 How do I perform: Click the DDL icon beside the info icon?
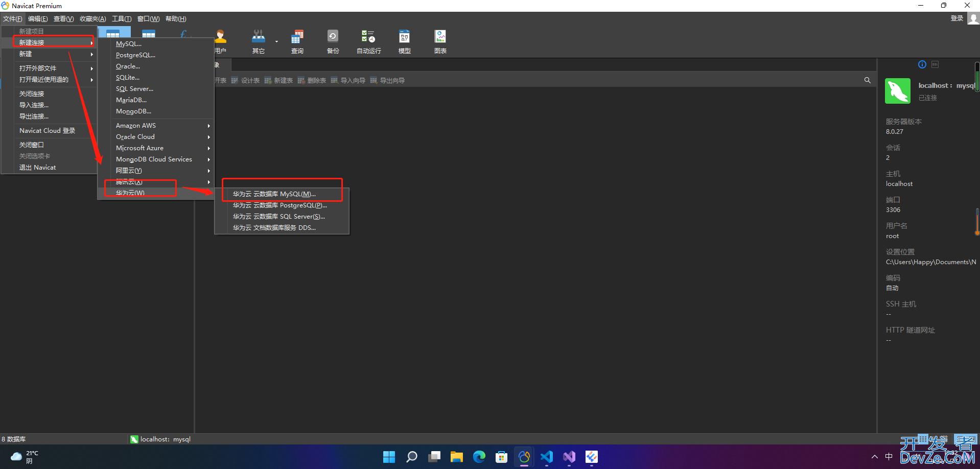(935, 64)
